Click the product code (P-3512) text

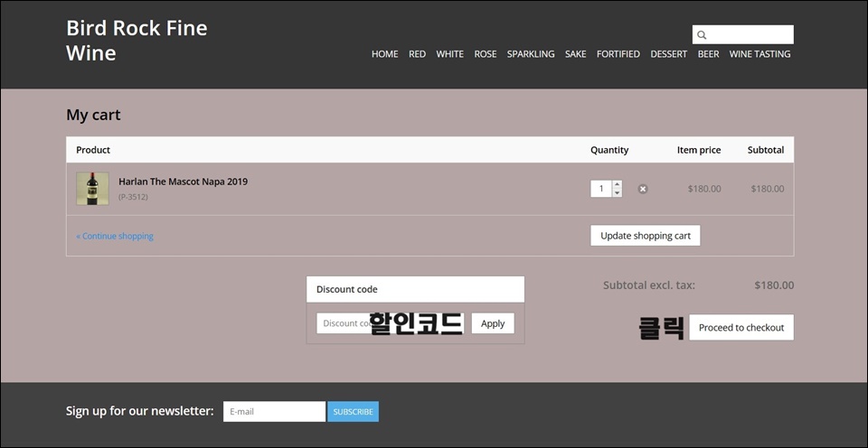coord(133,197)
